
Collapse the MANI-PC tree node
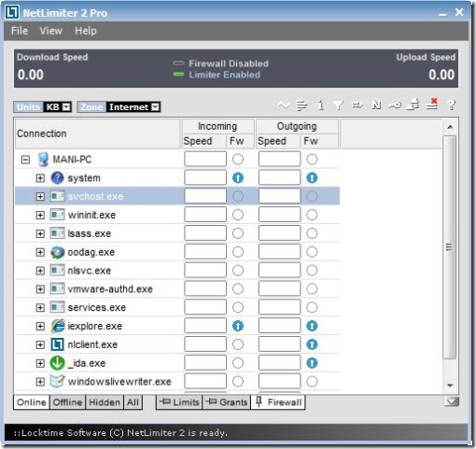(x=25, y=160)
